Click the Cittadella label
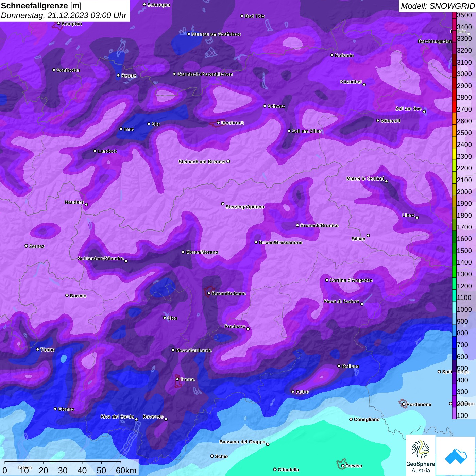The height and width of the screenshot is (476, 476). [288, 470]
